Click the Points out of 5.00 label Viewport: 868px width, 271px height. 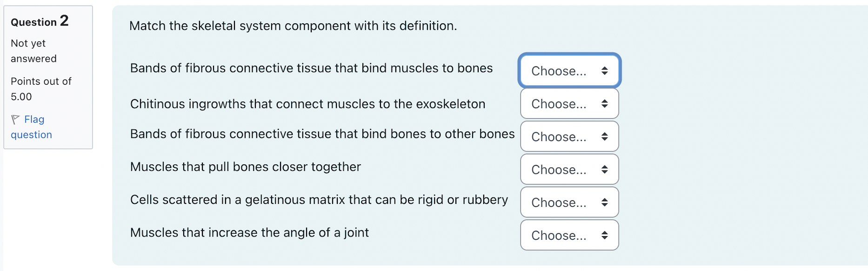point(40,88)
